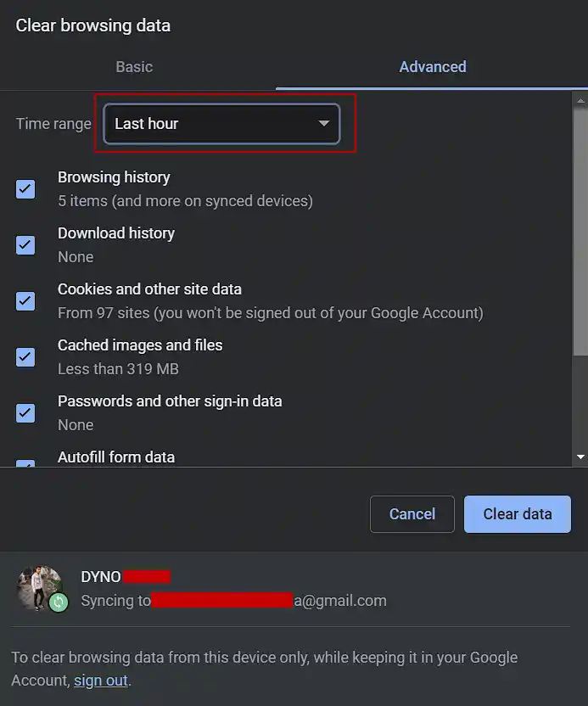Click the Cancel button
Image resolution: width=588 pixels, height=706 pixels.
point(412,513)
